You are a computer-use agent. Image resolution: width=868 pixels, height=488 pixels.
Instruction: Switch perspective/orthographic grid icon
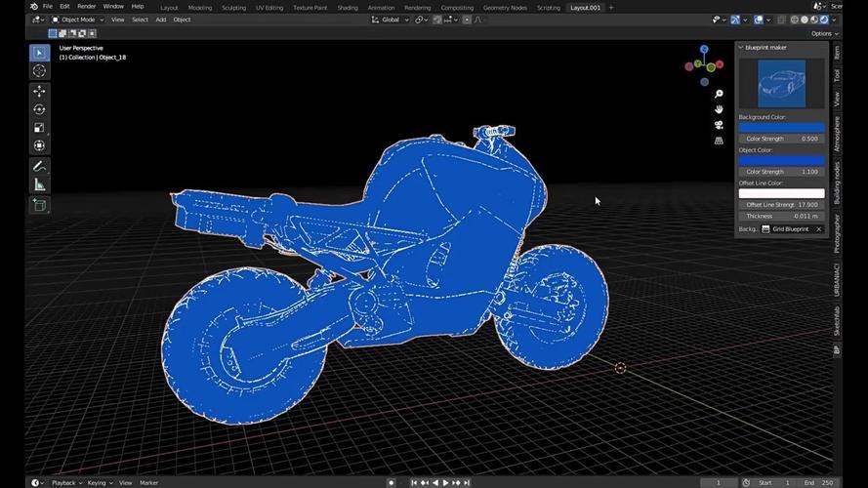(x=719, y=141)
